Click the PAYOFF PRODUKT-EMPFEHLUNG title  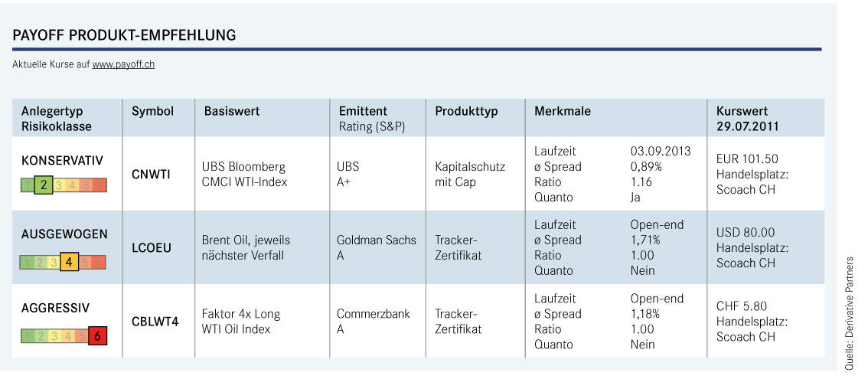[x=124, y=35]
